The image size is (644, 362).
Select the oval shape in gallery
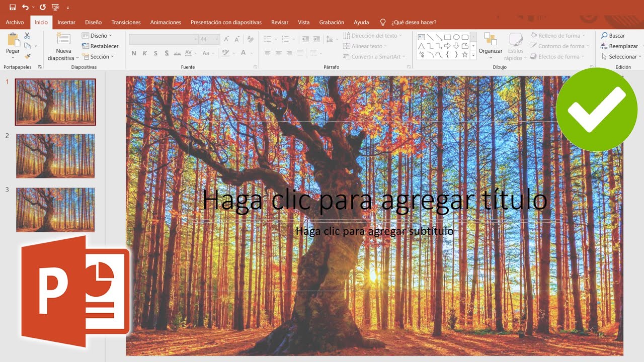pyautogui.click(x=456, y=37)
